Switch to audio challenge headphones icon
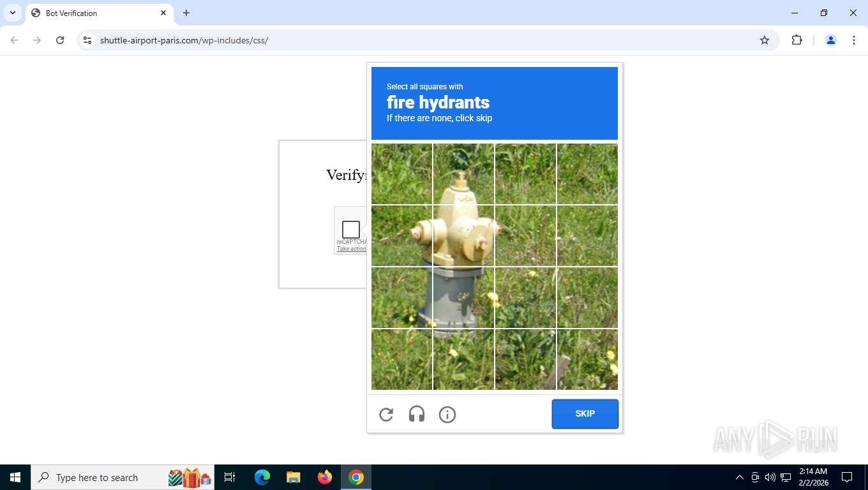Screen dimensions: 868x490 pyautogui.click(x=417, y=415)
